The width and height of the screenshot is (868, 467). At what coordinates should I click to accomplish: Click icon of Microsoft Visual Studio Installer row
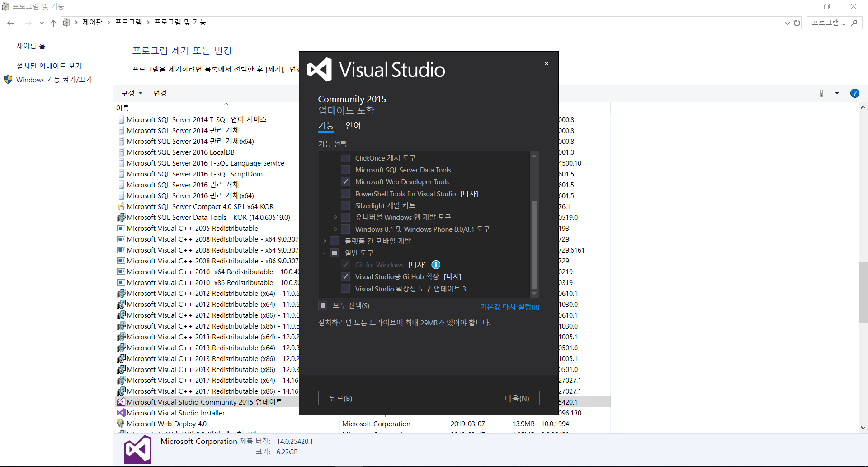click(x=121, y=413)
